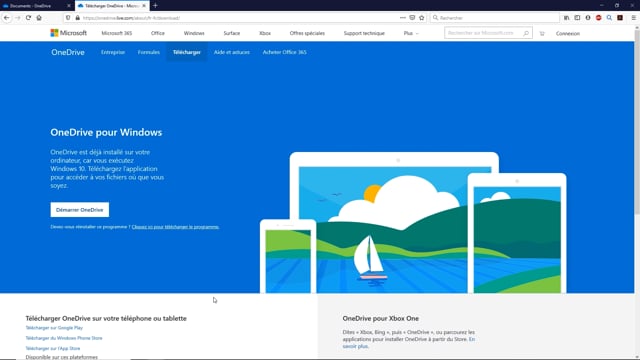Open Offres spéciales in top navigation
This screenshot has height=360, width=640.
307,33
